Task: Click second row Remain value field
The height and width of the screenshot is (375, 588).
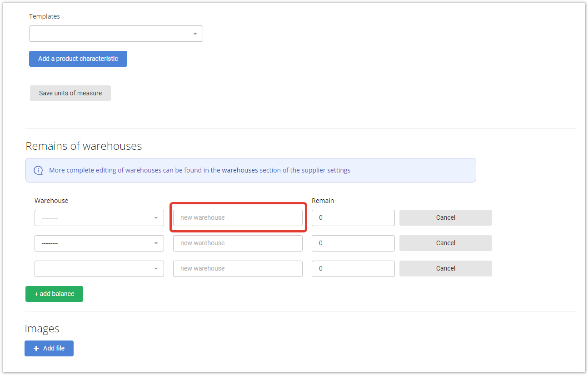Action: [x=353, y=243]
